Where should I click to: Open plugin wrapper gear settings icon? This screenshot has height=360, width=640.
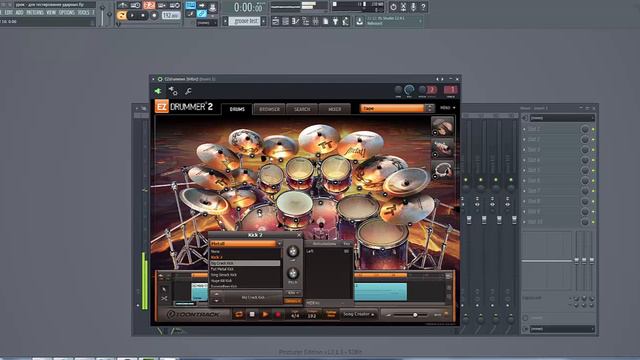pyautogui.click(x=173, y=91)
